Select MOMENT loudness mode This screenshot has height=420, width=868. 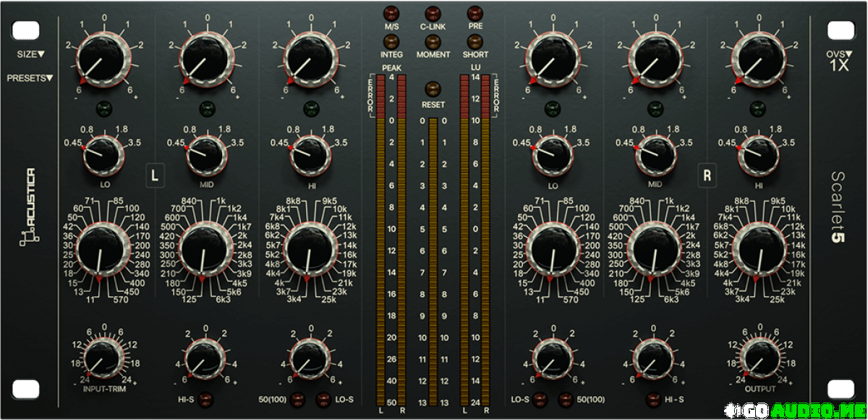coord(433,41)
